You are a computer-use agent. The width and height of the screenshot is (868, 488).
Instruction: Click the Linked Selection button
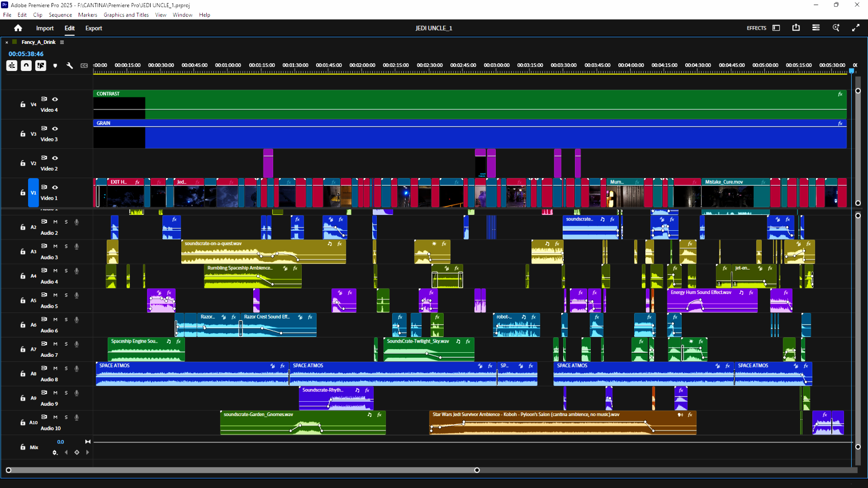point(40,65)
